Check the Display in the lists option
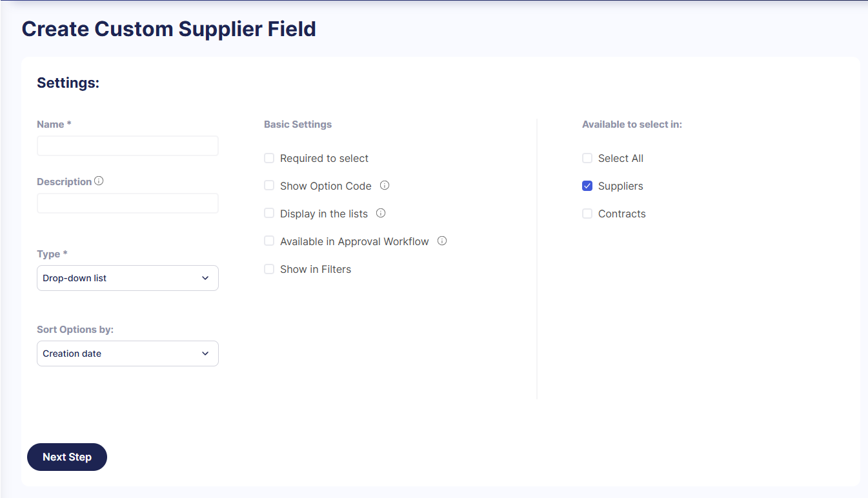This screenshot has width=868, height=498. [269, 214]
